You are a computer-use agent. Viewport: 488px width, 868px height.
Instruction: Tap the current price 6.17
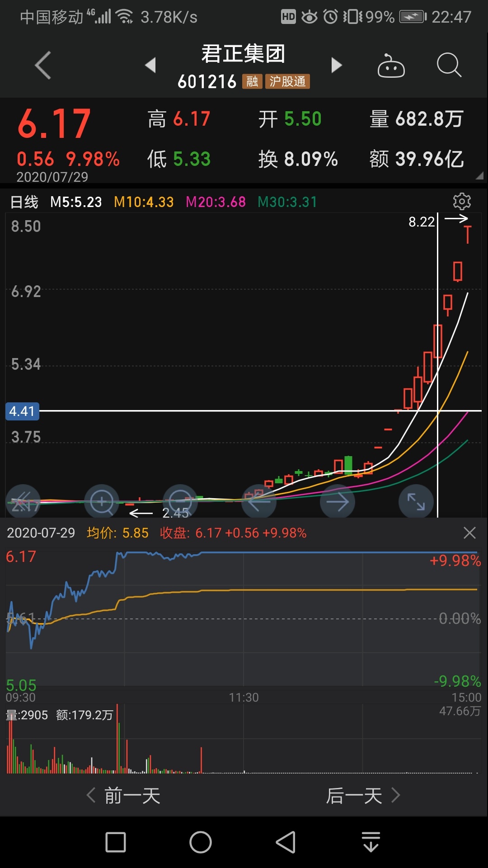(54, 124)
